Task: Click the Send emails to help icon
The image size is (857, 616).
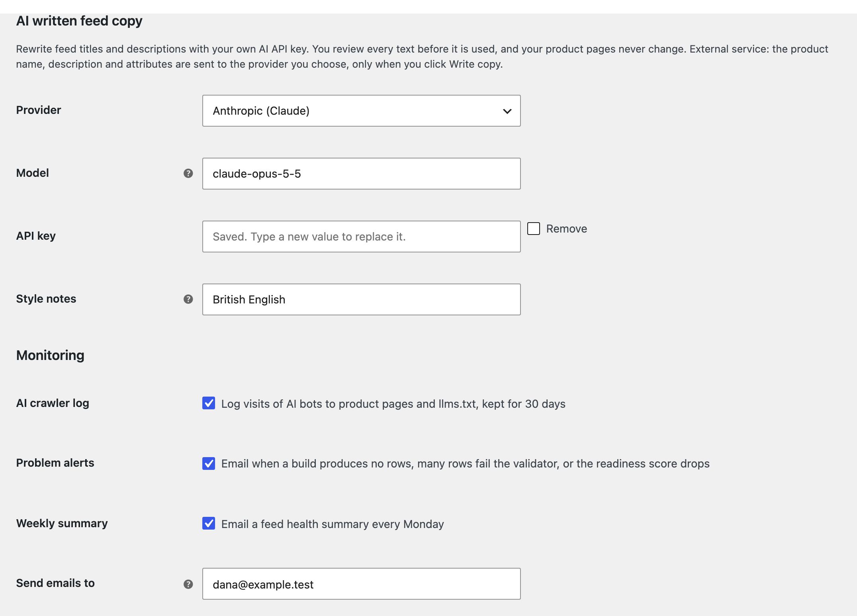Action: click(188, 584)
